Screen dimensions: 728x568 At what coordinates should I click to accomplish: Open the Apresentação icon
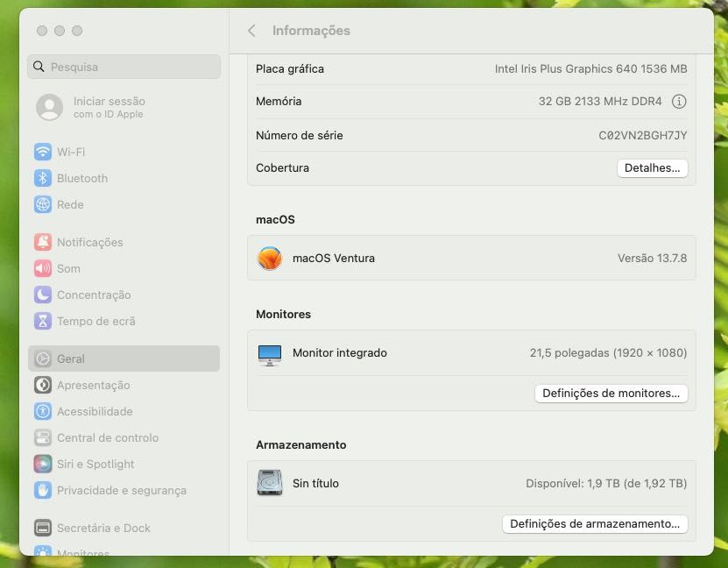[x=43, y=386]
